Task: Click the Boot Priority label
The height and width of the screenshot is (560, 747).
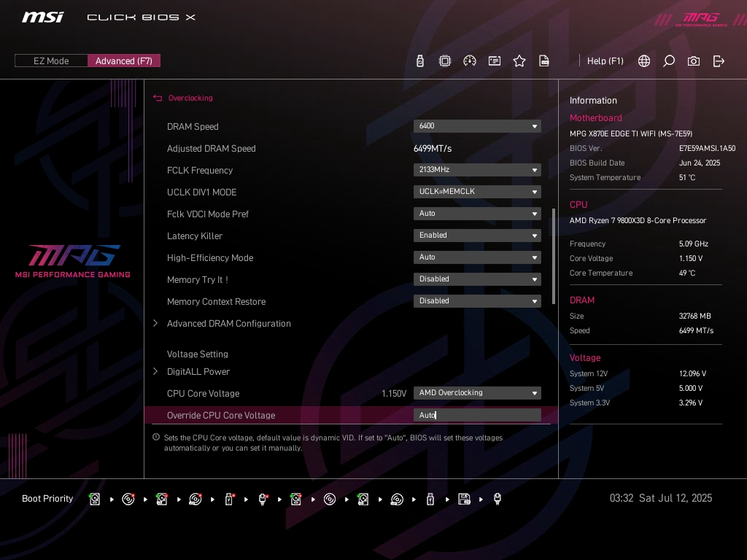Action: coord(47,499)
